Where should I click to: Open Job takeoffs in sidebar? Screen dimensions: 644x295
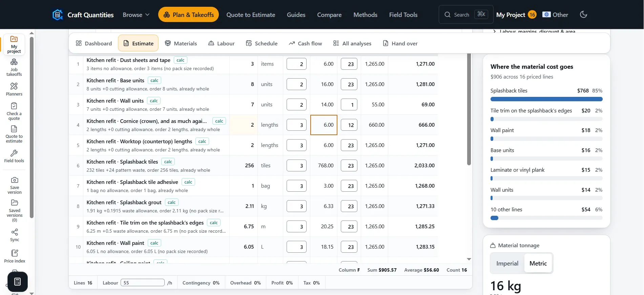[x=14, y=67]
